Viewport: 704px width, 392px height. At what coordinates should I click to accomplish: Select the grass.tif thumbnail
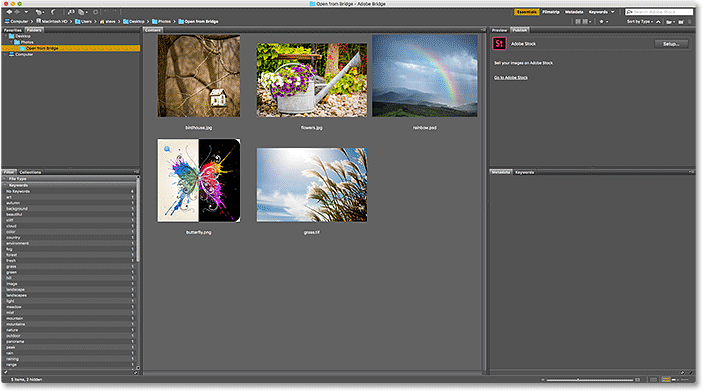pyautogui.click(x=312, y=185)
